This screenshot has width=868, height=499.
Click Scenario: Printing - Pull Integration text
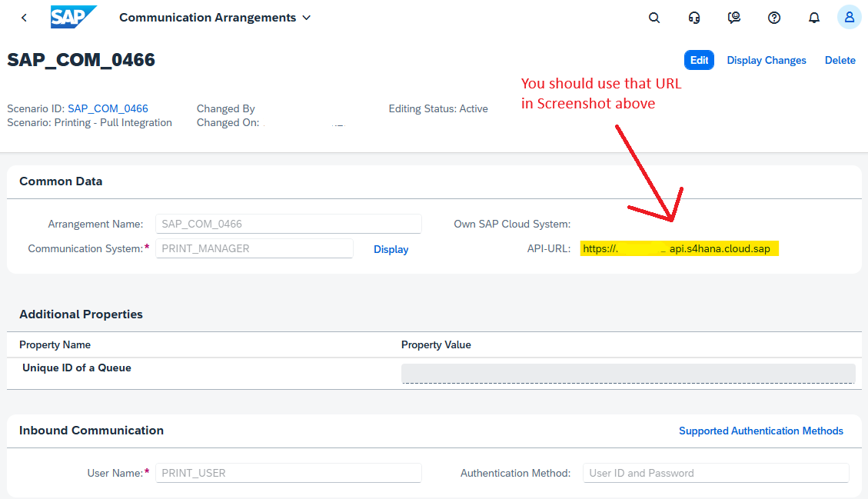tap(89, 122)
